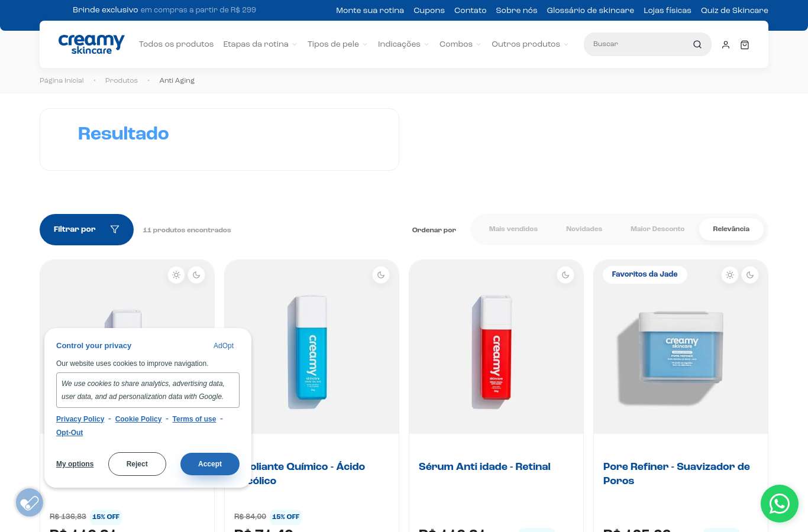
Task: Open Glossário de skincare
Action: [590, 11]
